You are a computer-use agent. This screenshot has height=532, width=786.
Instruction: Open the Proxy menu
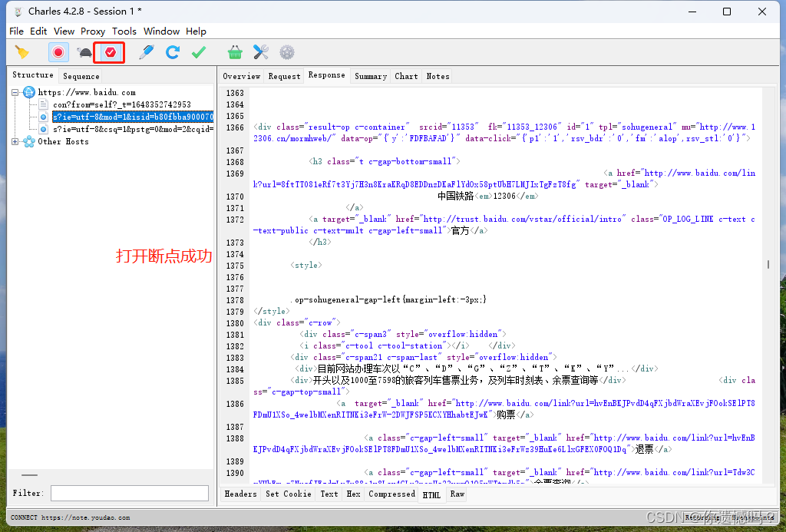(x=93, y=31)
